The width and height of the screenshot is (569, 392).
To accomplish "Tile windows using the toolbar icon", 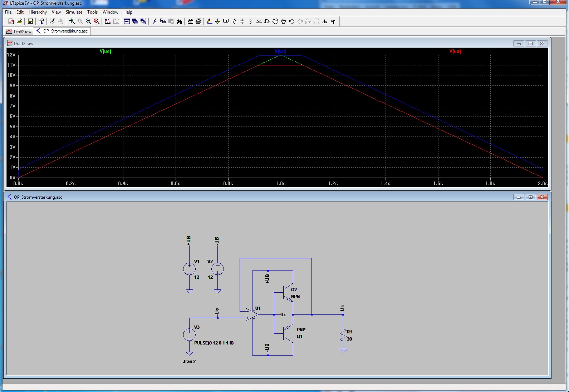I will pos(127,21).
